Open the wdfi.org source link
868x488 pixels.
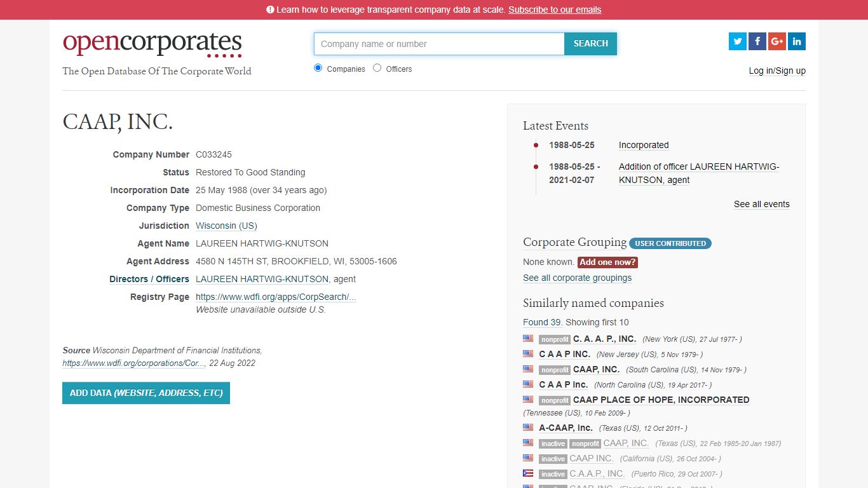[x=134, y=363]
